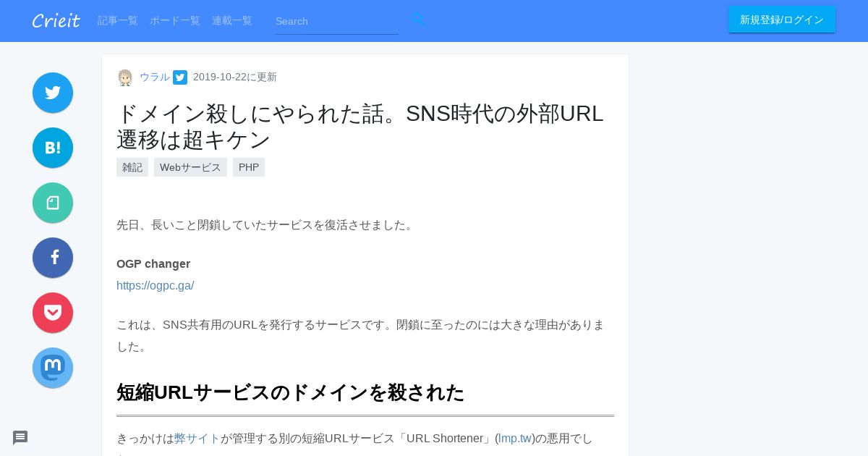Viewport: 868px width, 456px height.
Task: Go to Crieit home logo
Action: coord(56,20)
